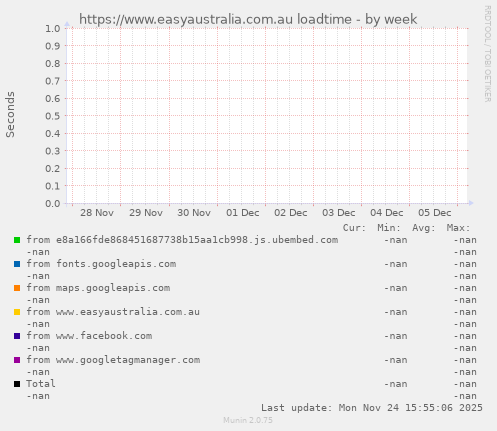Click the orange maps.googleapis.com legend swatch
Screen dimensions: 497x431
pos(17,288)
